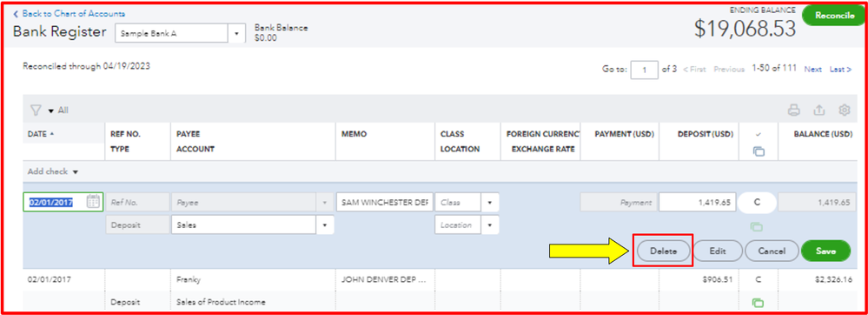
Task: Click the attachments column header icon
Action: (759, 151)
